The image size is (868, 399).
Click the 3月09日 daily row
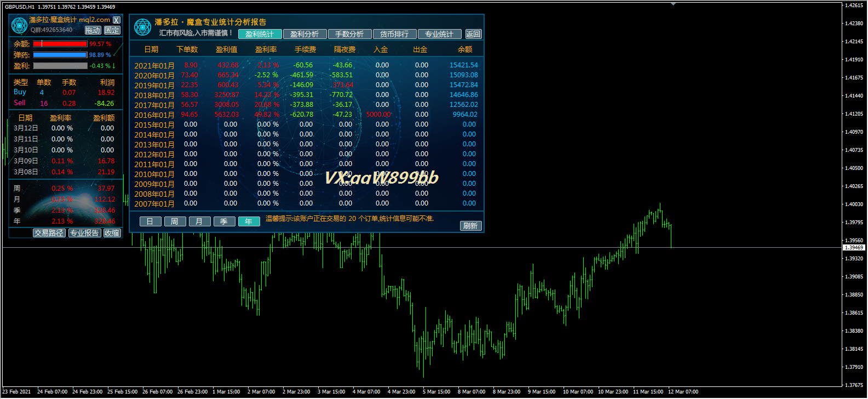[65, 161]
